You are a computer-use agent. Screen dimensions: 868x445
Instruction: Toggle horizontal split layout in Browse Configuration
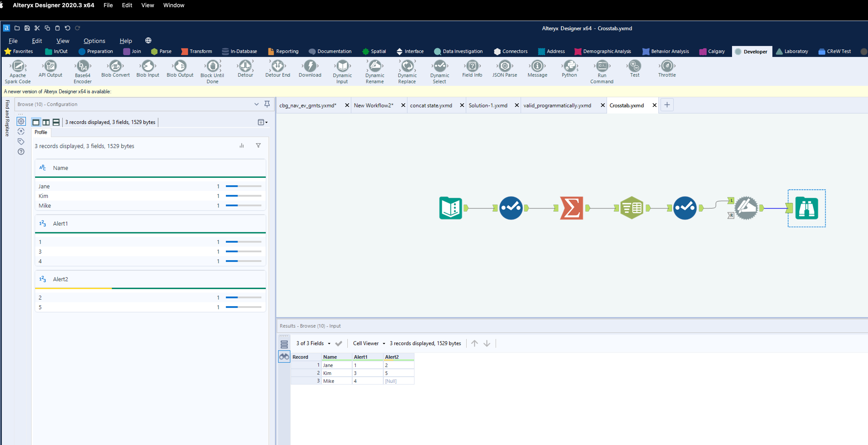(x=56, y=122)
